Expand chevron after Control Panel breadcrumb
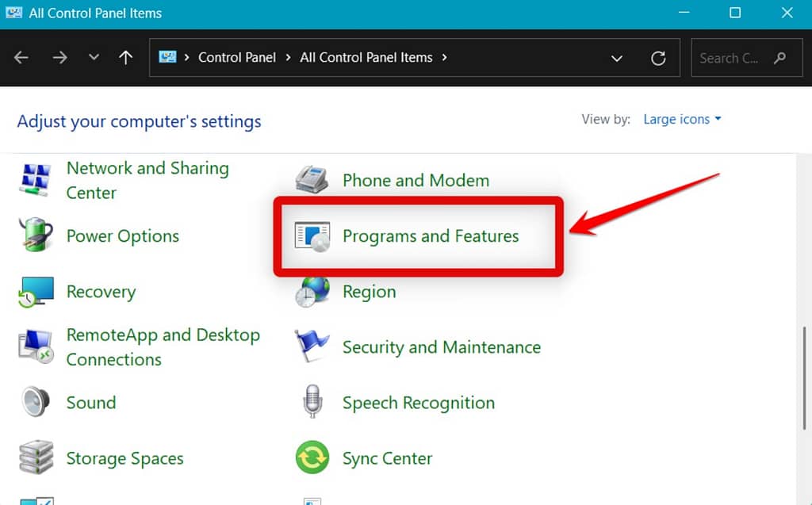This screenshot has width=812, height=505. (288, 58)
